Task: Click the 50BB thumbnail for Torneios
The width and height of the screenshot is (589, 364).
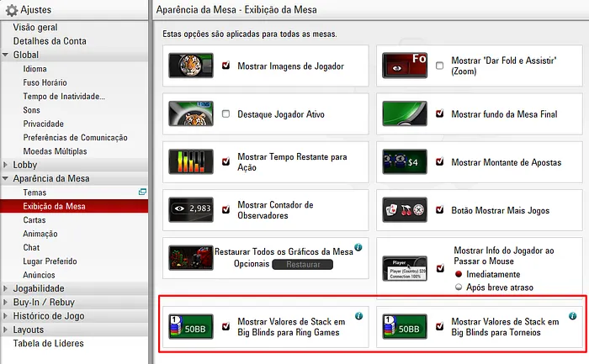Action: click(x=405, y=326)
